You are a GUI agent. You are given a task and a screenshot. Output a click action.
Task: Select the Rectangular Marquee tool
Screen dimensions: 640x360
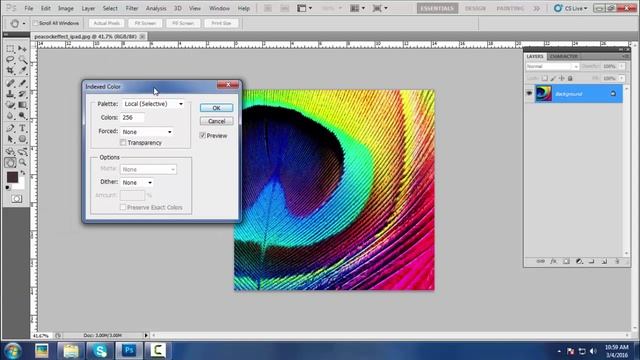pyautogui.click(x=10, y=49)
